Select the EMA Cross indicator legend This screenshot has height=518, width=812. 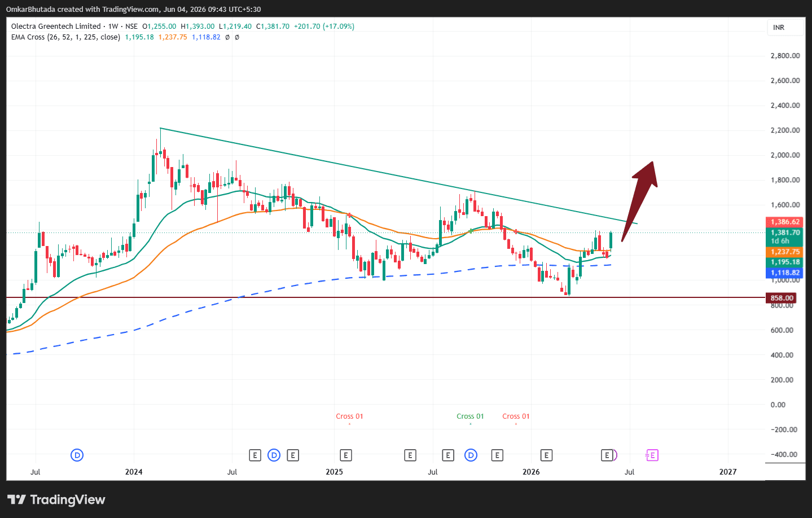click(65, 37)
